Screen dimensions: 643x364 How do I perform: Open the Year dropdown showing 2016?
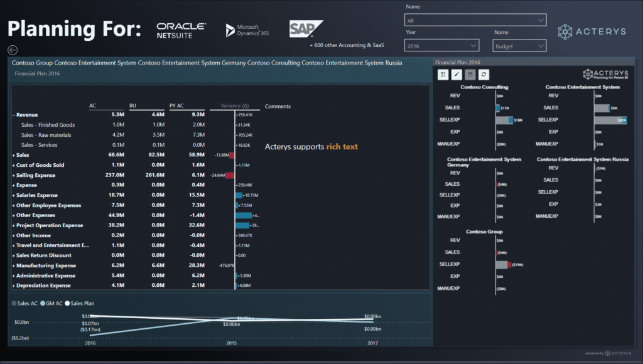click(442, 46)
